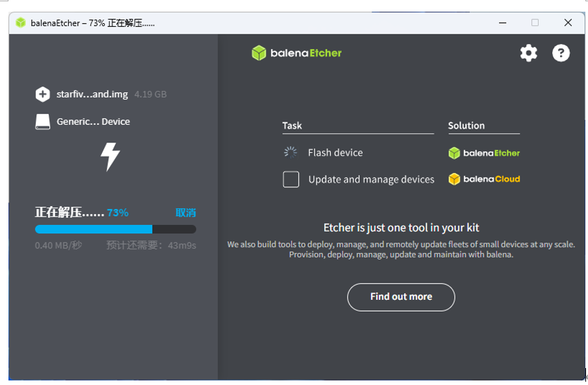Viewport: 588px width, 385px height.
Task: Click the 73% progress value
Action: (118, 213)
